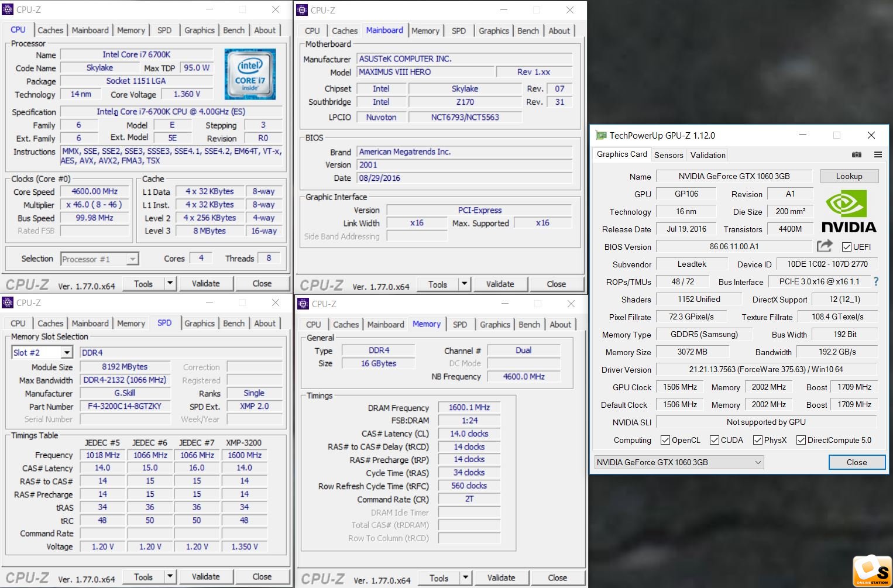Select the Graphics Card tab in GPU-Z
The width and height of the screenshot is (893, 588).
tap(621, 154)
